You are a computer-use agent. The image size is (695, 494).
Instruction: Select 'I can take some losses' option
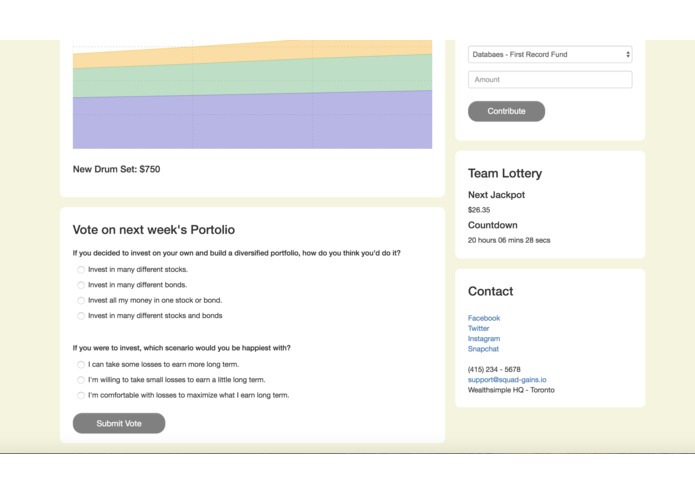[x=81, y=365]
